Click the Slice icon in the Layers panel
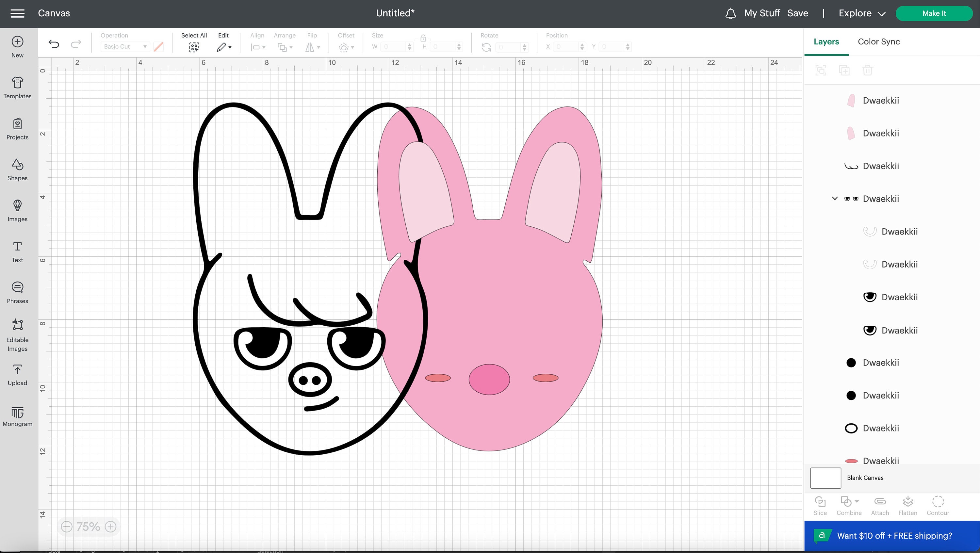Viewport: 980px width, 553px height. click(820, 502)
